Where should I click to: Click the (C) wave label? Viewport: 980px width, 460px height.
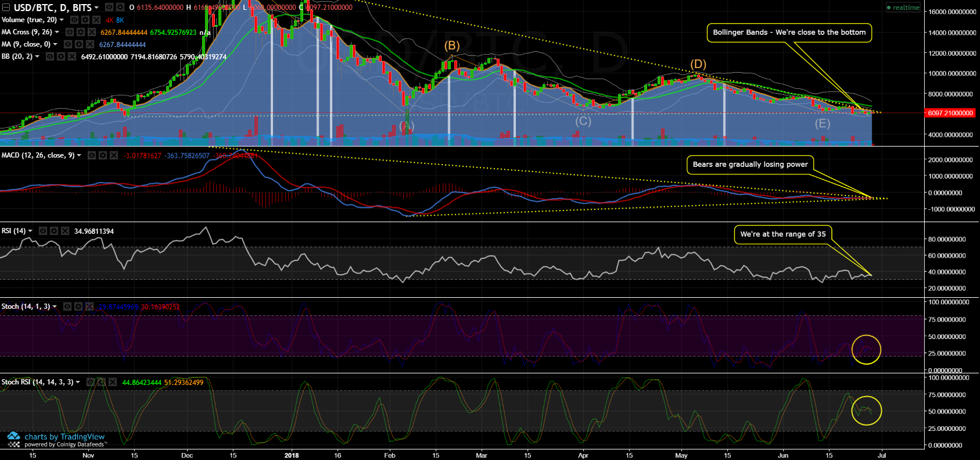click(x=583, y=122)
